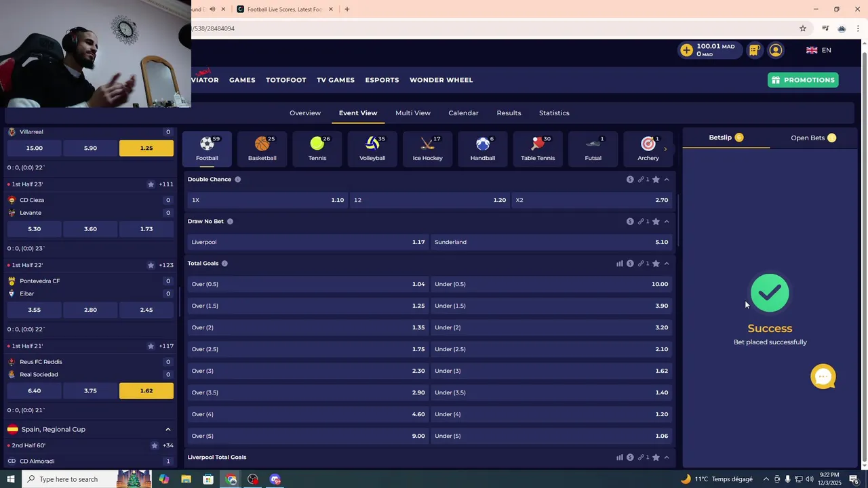Select the Football sport icon
868x488 pixels.
tap(207, 148)
